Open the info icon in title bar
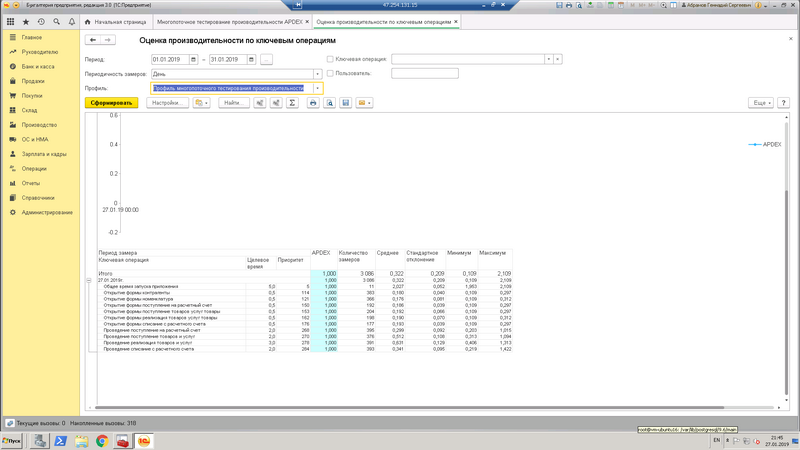800x450 pixels. click(758, 5)
